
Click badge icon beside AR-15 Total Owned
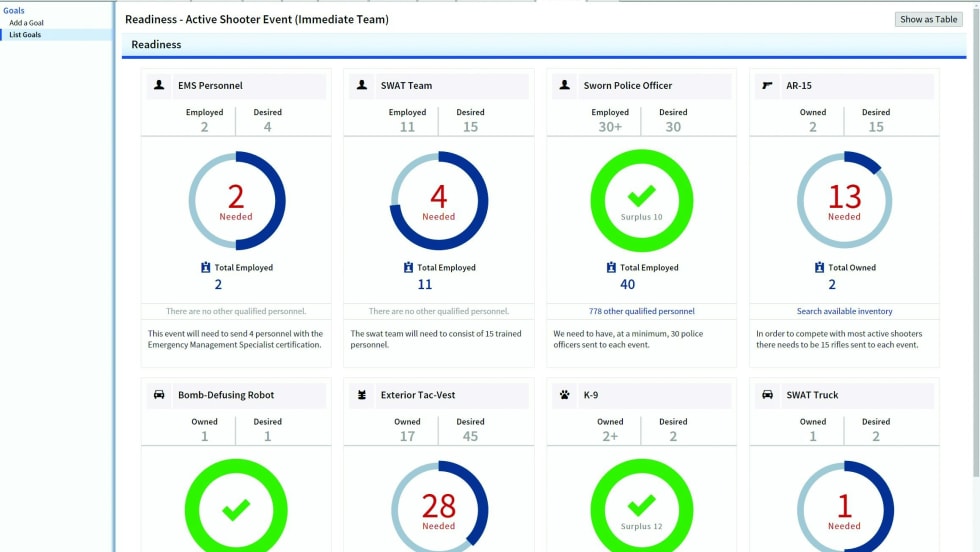pos(819,268)
